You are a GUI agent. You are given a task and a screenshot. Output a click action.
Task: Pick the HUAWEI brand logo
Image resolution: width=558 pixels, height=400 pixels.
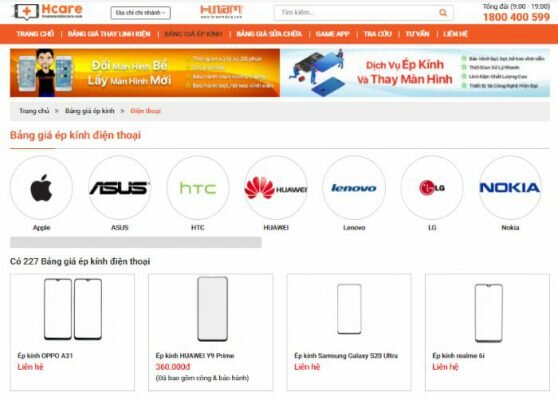point(276,188)
